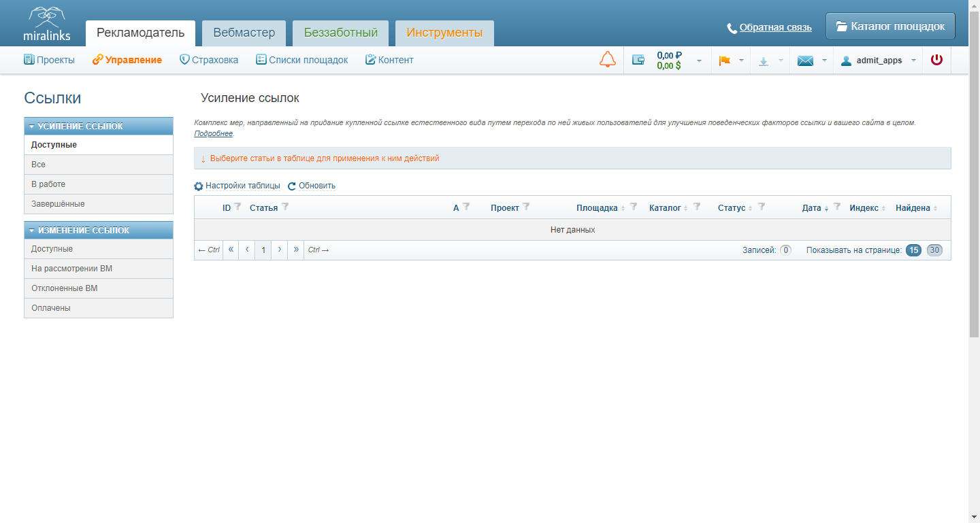
Task: Go to the previous page with ‹ button
Action: 247,250
